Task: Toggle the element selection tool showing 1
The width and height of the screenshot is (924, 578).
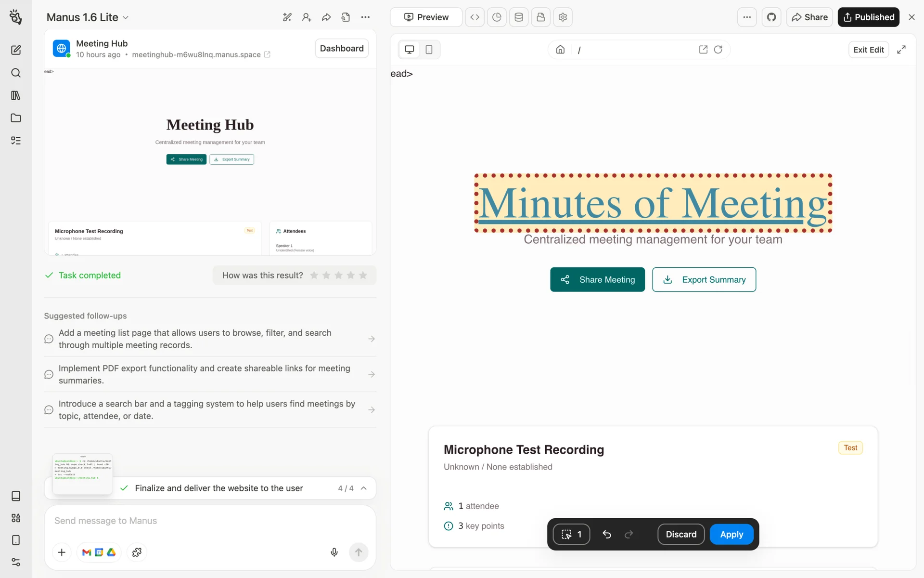Action: pos(571,534)
